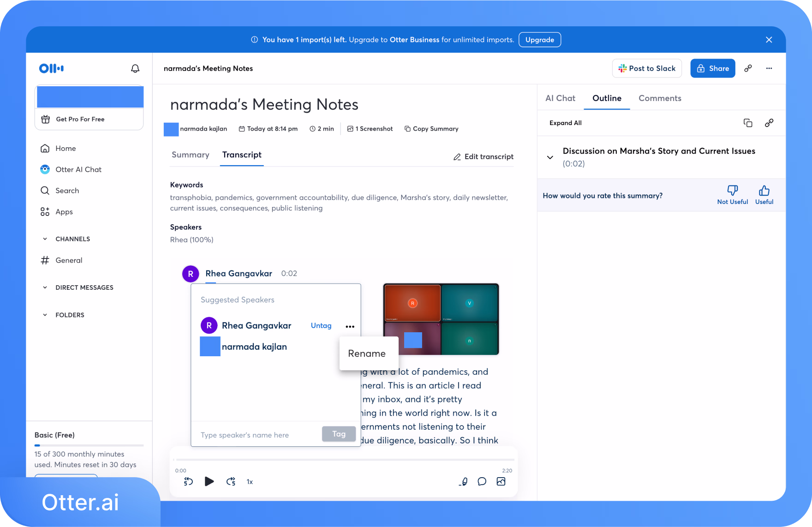This screenshot has width=812, height=527.
Task: Choose Rename from the popup menu
Action: coord(367,353)
